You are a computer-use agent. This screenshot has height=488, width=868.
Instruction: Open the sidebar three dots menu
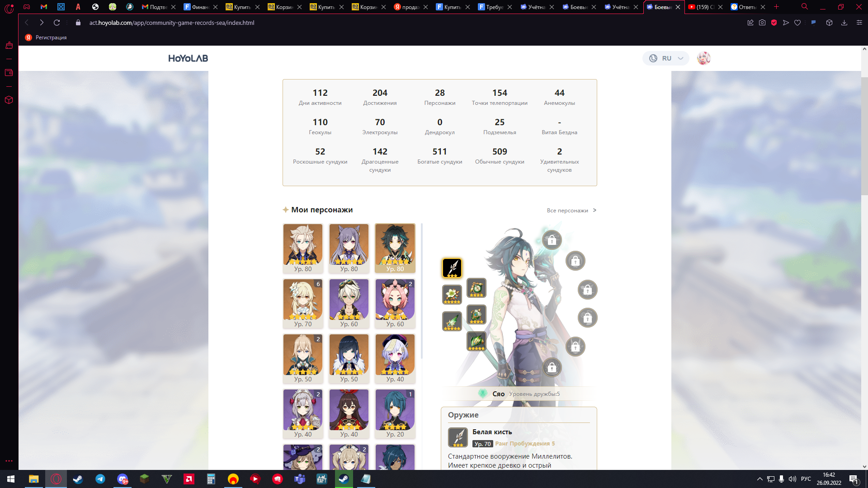(9, 461)
